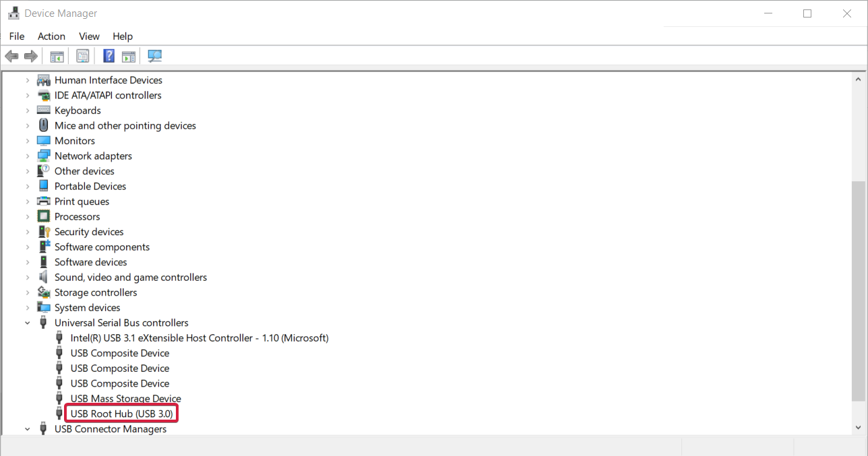
Task: Scan for hardware changes via toolbar icon
Action: click(155, 56)
